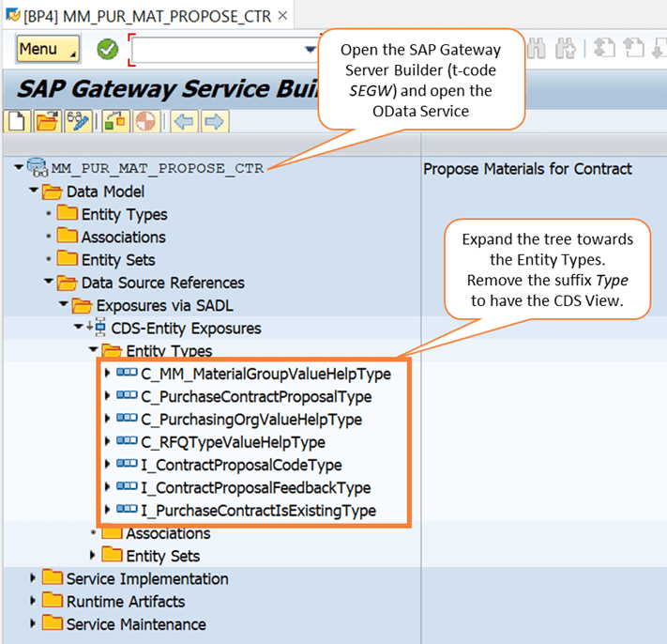Select C_PurchaseContractProposalType row
The image size is (667, 644).
tap(256, 397)
